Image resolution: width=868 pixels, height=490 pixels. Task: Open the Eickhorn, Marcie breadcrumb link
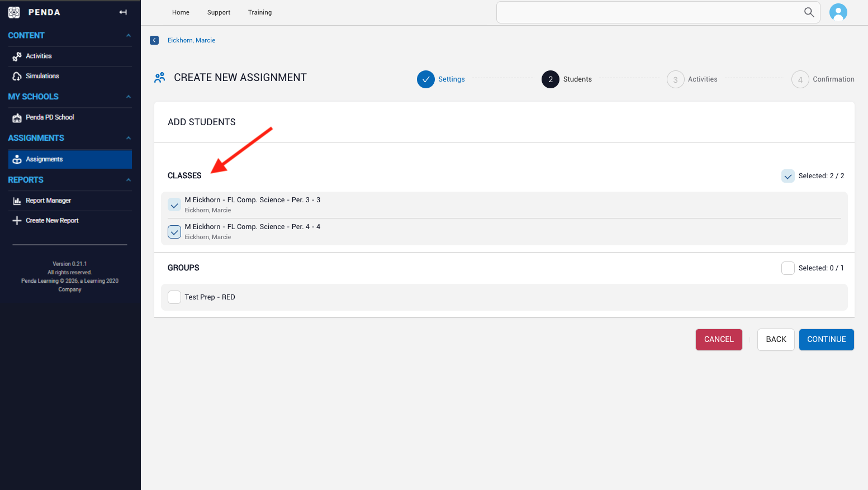[x=191, y=40]
